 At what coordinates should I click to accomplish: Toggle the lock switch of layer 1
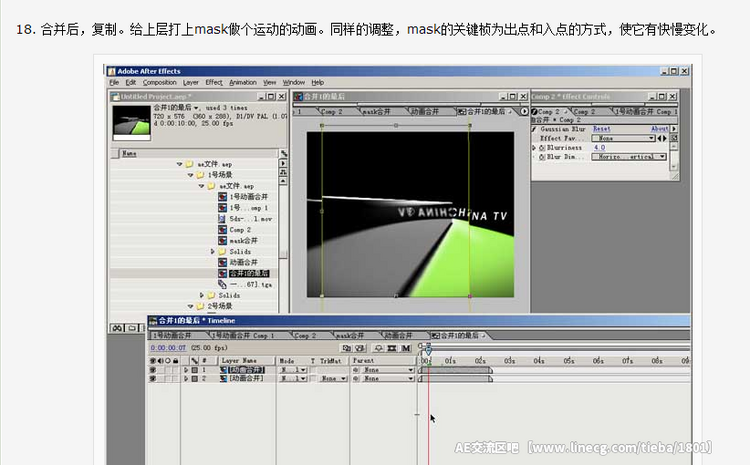(x=176, y=370)
